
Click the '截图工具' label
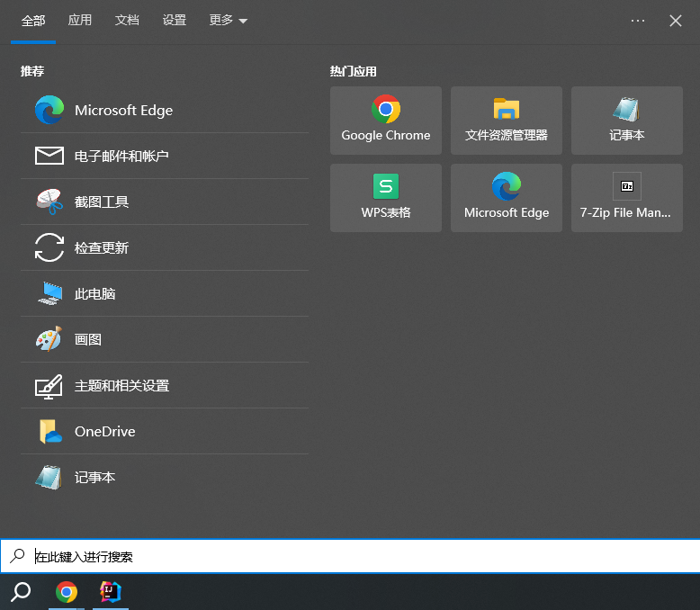(102, 202)
